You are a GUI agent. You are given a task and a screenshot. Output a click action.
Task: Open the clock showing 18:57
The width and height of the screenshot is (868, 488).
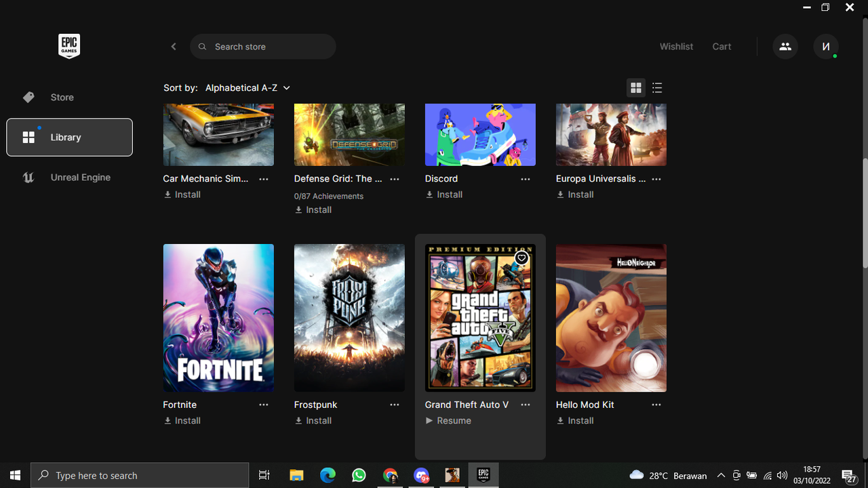(811, 476)
